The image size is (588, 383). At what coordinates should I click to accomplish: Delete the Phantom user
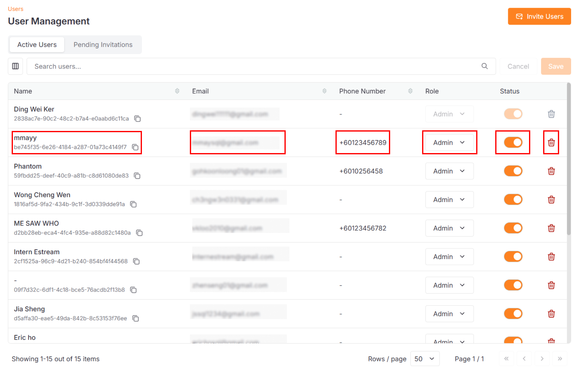(x=551, y=171)
